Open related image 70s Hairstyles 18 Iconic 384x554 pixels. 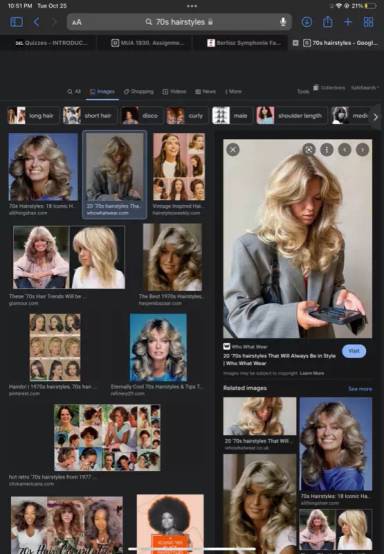[x=336, y=444]
